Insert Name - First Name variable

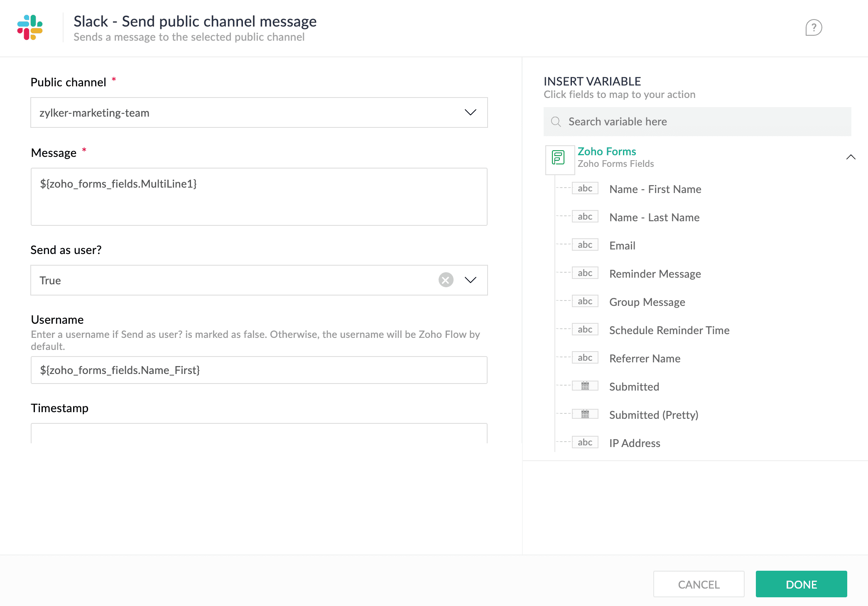(655, 189)
